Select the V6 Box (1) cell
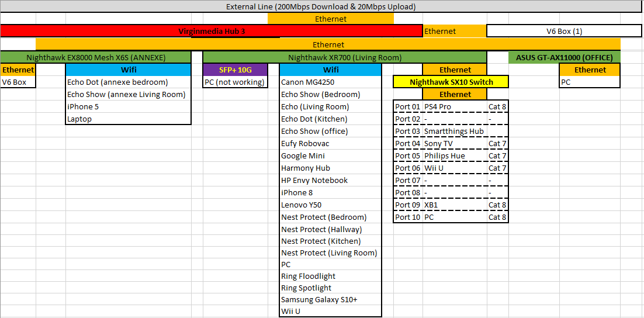Image resolution: width=644 pixels, height=318 pixels. tap(564, 31)
